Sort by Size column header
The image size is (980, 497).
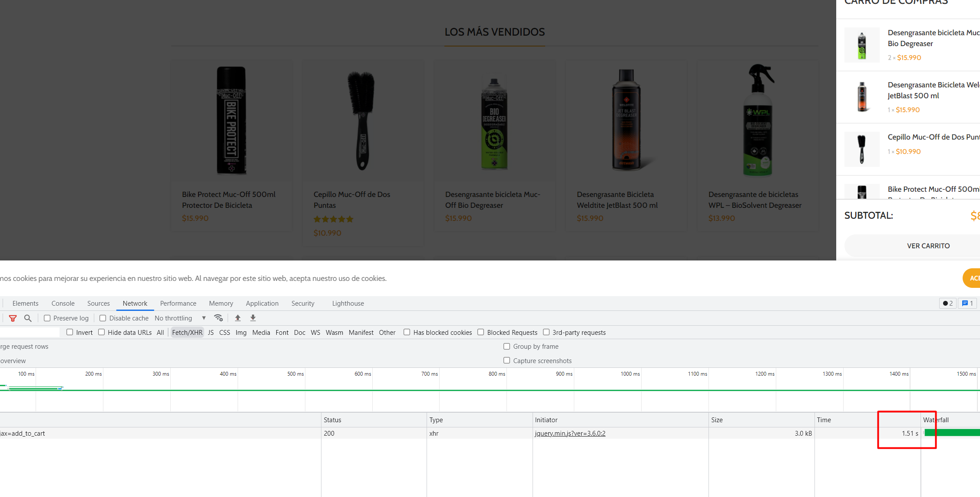(x=761, y=420)
